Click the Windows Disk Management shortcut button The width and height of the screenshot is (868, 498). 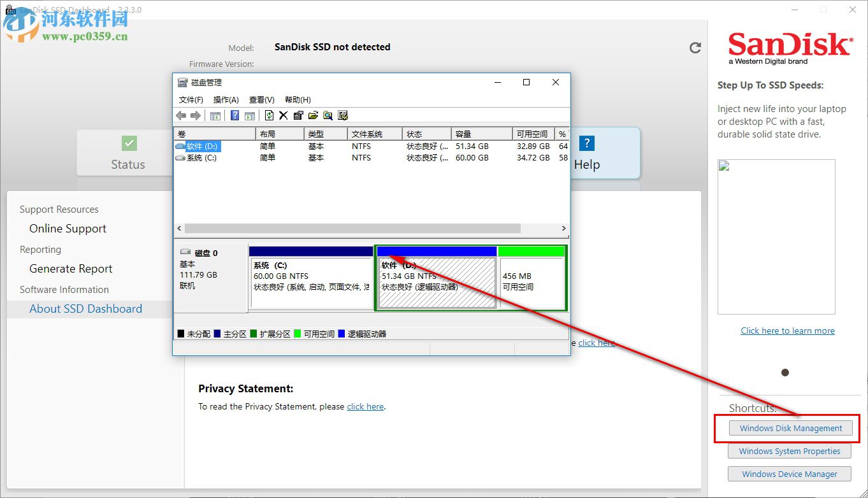(791, 429)
